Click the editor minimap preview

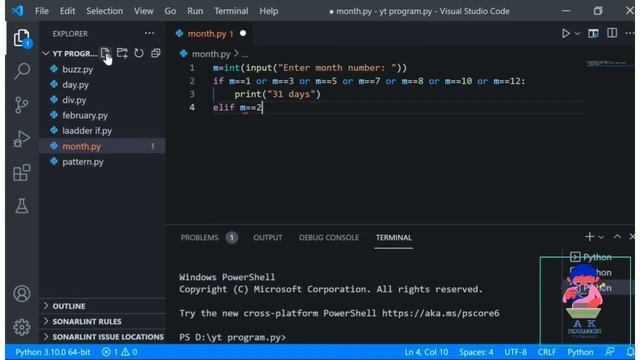(609, 63)
